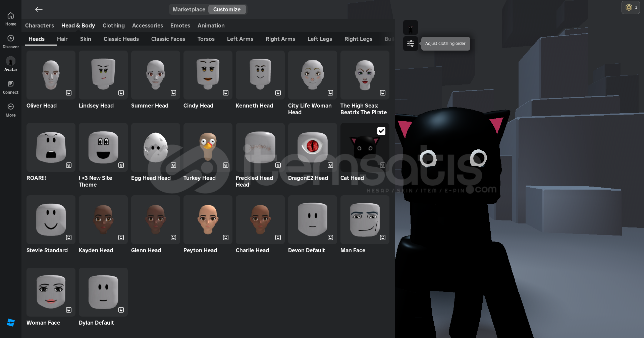This screenshot has height=338, width=644.
Task: Click the 'Woman Face' item label
Action: [x=43, y=323]
